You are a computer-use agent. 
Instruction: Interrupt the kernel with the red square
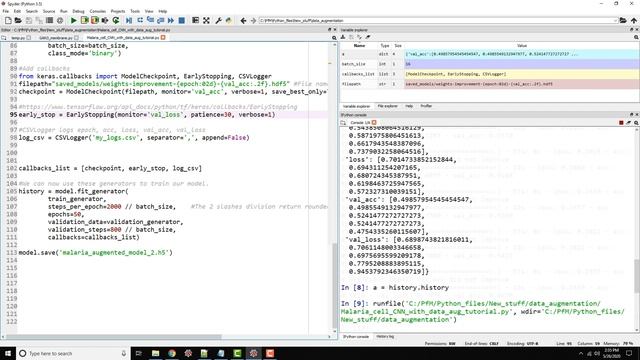tap(621, 122)
